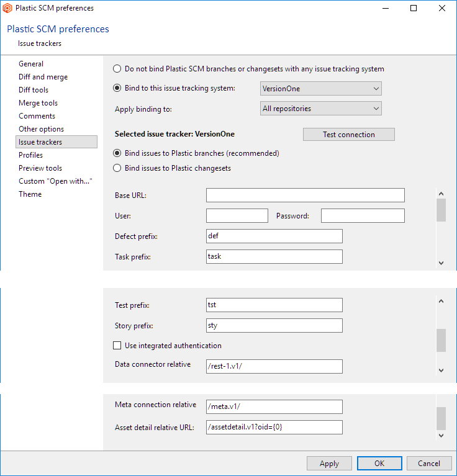Maximize the preferences window

(x=414, y=8)
